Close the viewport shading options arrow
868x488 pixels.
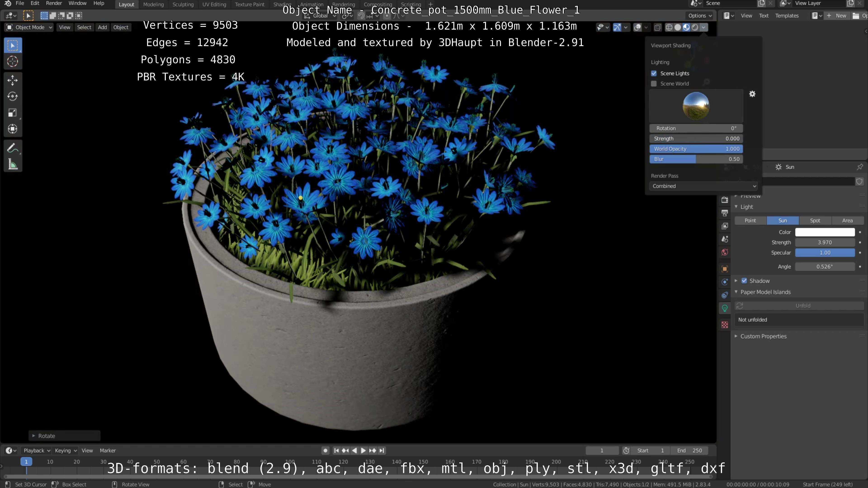click(704, 28)
